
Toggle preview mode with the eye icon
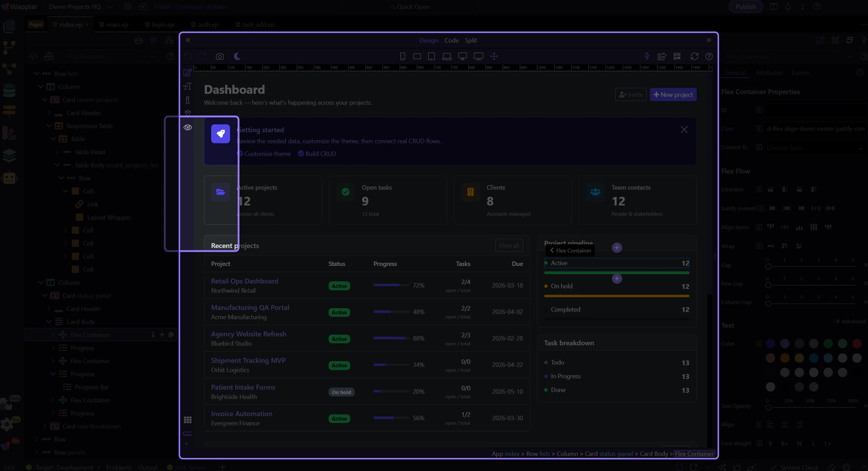[x=188, y=128]
